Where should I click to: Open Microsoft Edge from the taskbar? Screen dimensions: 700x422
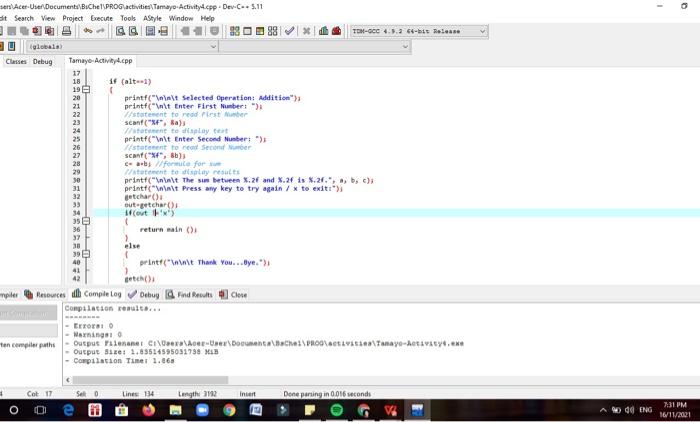(x=68, y=409)
